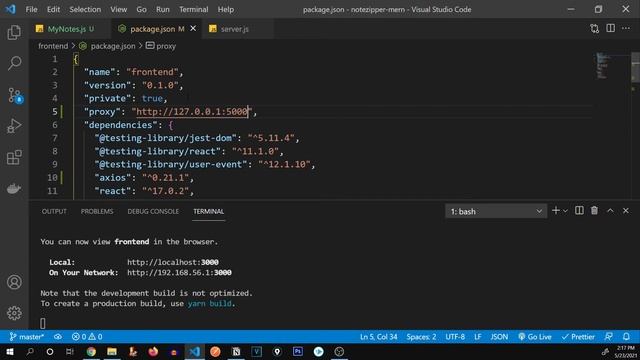Viewport: 640px width, 360px height.
Task: Click Ln 5, Col 34 to go to line
Action: click(378, 337)
